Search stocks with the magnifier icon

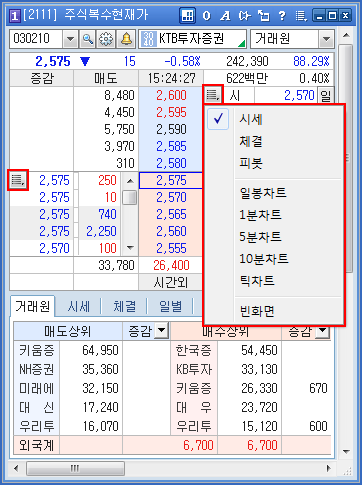(88, 39)
